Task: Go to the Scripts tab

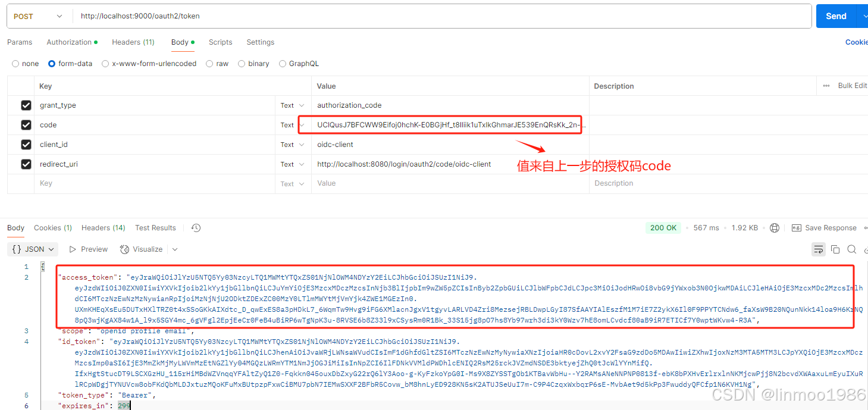Action: pyautogui.click(x=220, y=42)
